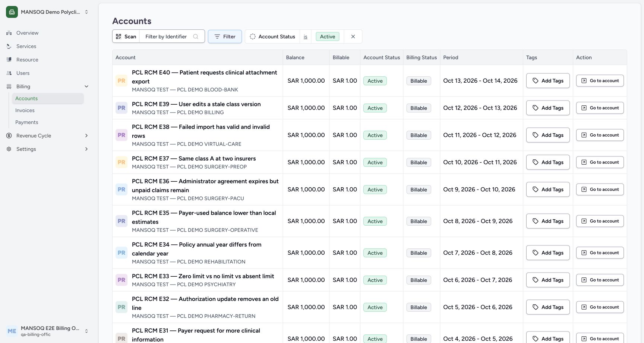Go to account PCL RCM E34
The image size is (644, 343).
[600, 253]
